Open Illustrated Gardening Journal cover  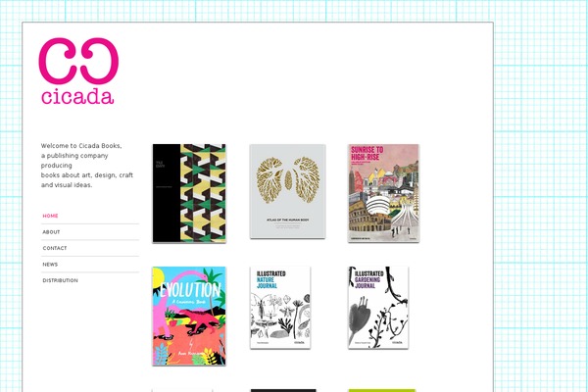tap(378, 308)
